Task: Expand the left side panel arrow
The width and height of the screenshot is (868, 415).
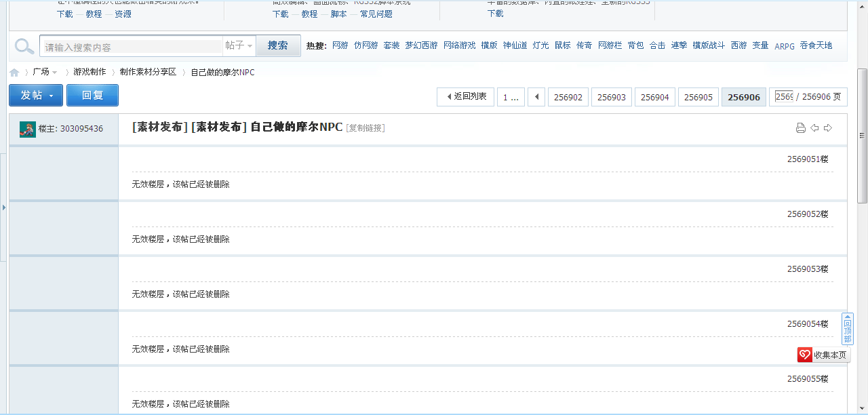Action: (3, 207)
